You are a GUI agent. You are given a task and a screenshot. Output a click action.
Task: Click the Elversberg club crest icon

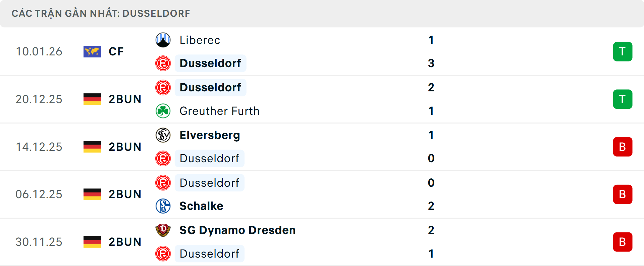click(163, 135)
